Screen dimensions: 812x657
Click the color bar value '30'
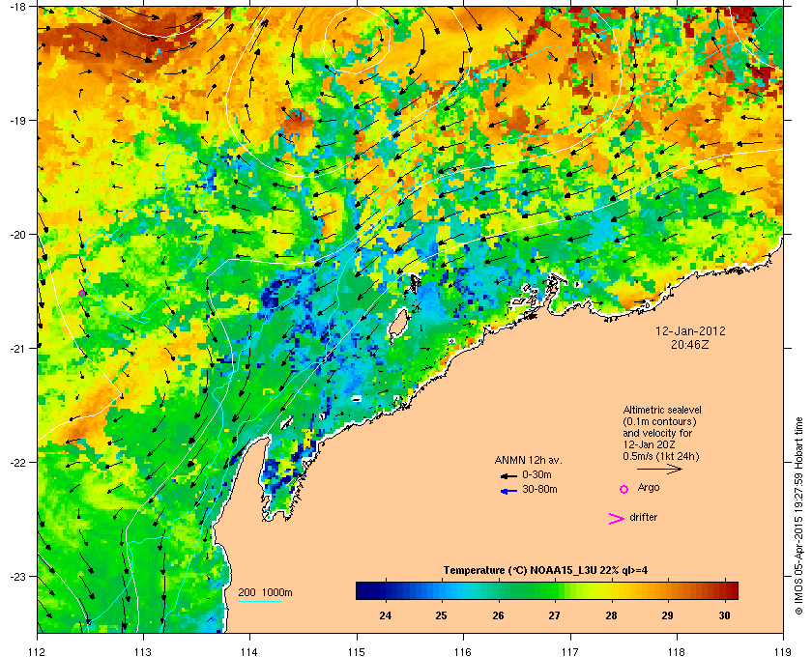(x=724, y=615)
